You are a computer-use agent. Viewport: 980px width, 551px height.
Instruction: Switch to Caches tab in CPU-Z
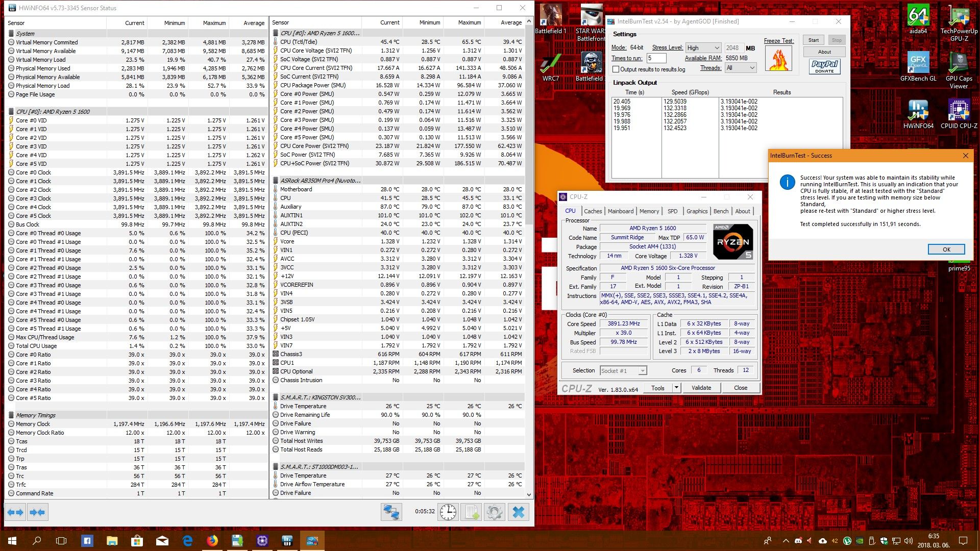[x=593, y=211]
